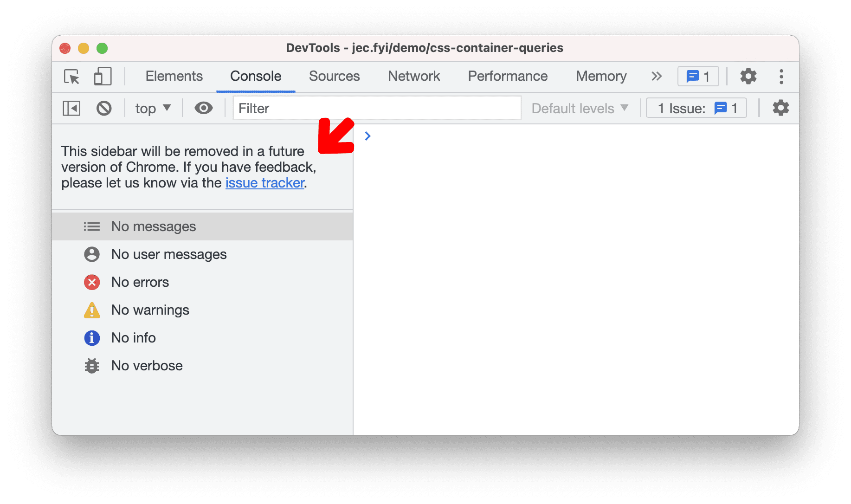This screenshot has width=851, height=504.
Task: Select the No warnings filter
Action: point(150,310)
